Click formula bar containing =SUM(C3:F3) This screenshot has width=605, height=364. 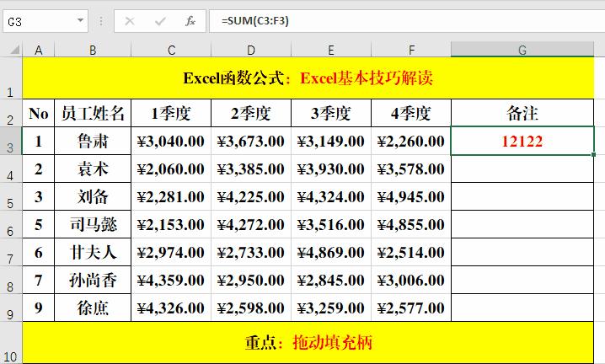[x=407, y=21]
